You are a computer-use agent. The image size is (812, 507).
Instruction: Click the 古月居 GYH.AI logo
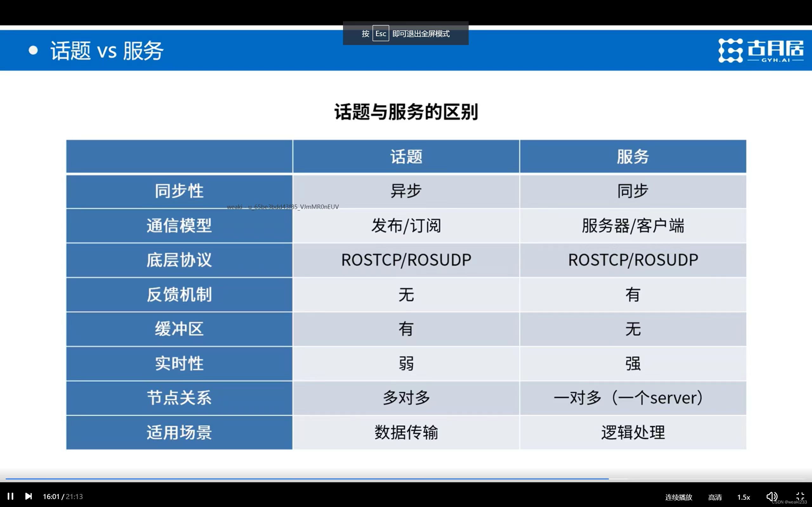pos(761,50)
